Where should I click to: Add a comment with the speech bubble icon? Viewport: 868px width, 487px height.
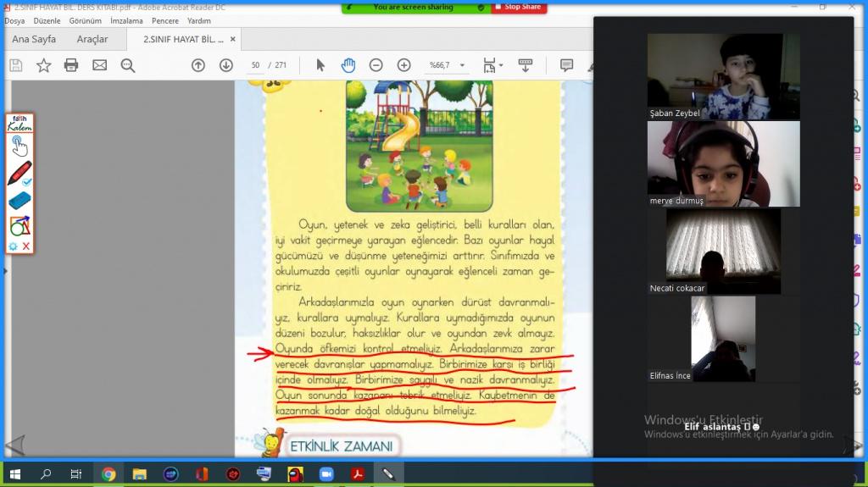click(x=566, y=65)
